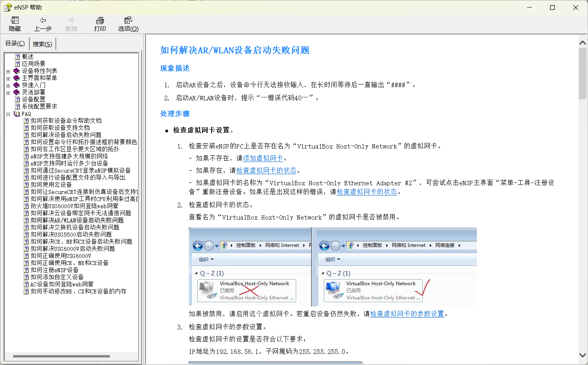This screenshot has height=365, width=588.
Task: Open topic eNSP支持同时运行多少台设备
Action: 69,163
